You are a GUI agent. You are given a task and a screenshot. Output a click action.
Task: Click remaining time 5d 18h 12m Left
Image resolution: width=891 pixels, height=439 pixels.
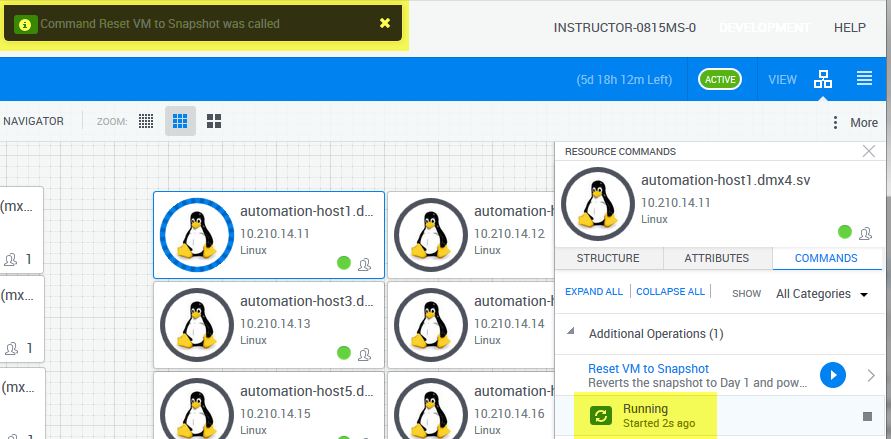tap(624, 80)
